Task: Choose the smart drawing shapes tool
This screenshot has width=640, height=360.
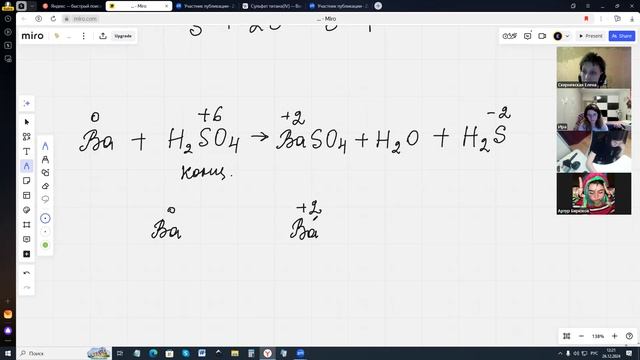Action: coord(45,173)
